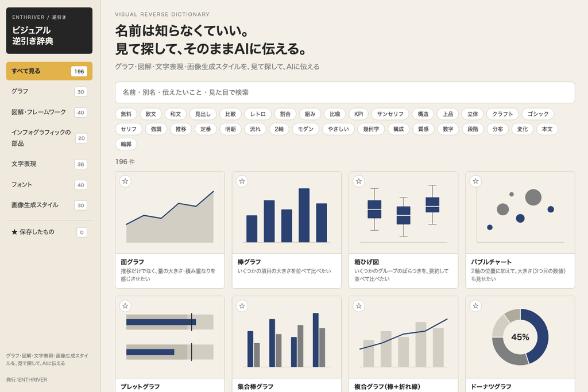Select すべて見る category in sidebar
Screen dimensions: 588x392
pos(49,71)
